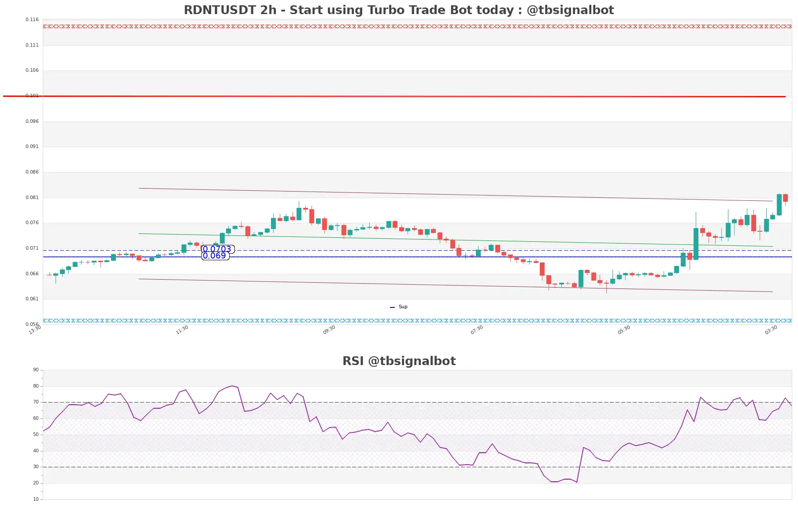Click the Sup legend label
The width and height of the screenshot is (798, 532).
coord(403,307)
